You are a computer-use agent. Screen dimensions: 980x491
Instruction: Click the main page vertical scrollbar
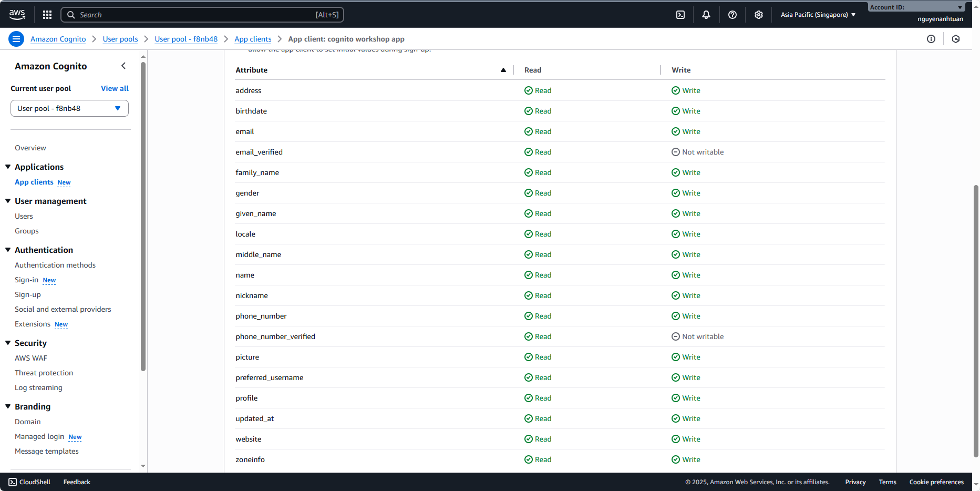pos(976,315)
